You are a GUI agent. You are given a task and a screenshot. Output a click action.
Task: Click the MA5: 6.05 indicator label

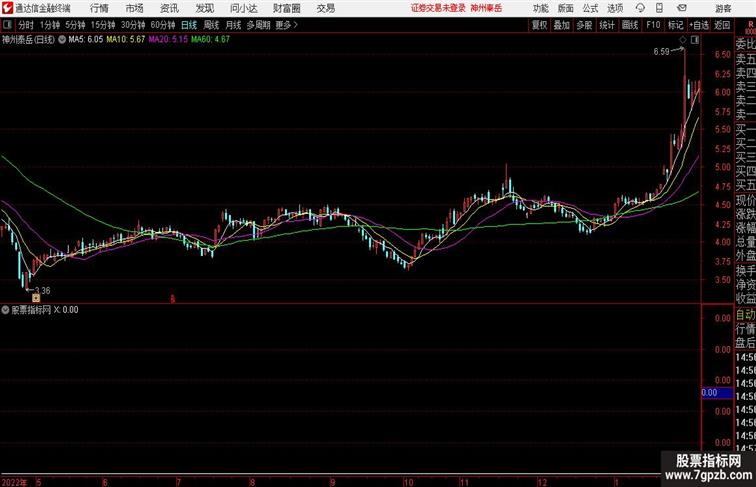coord(85,40)
